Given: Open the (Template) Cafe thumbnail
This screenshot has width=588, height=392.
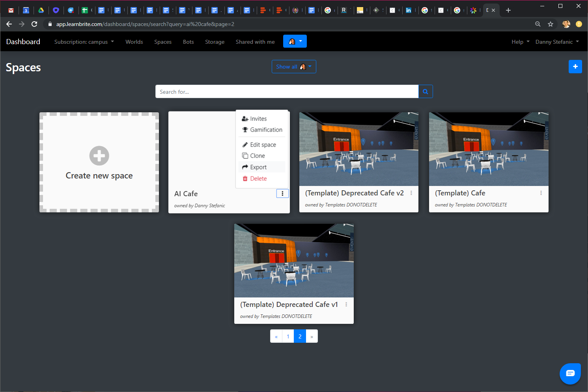Looking at the screenshot, I should (x=489, y=149).
